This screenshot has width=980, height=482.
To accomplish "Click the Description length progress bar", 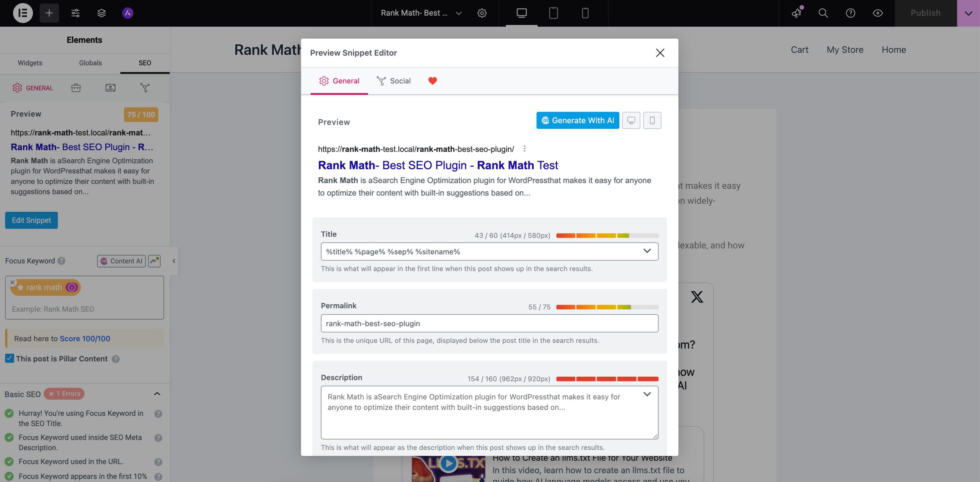I will (607, 379).
